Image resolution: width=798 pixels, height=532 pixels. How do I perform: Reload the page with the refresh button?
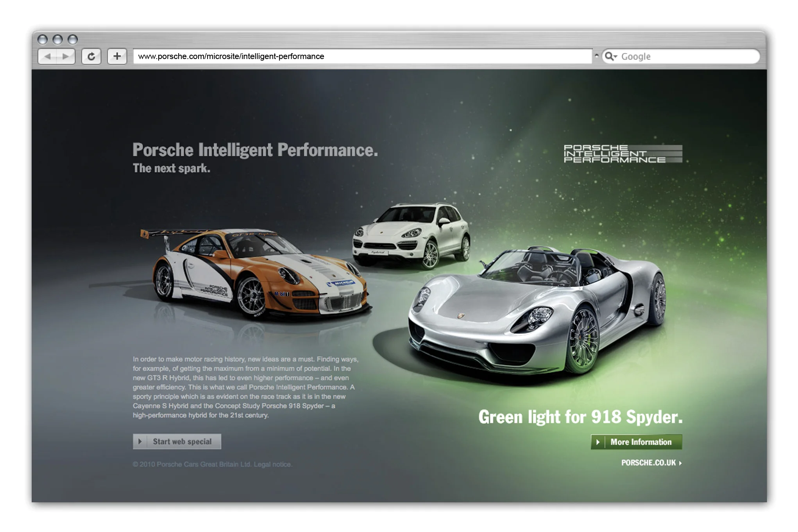click(91, 56)
